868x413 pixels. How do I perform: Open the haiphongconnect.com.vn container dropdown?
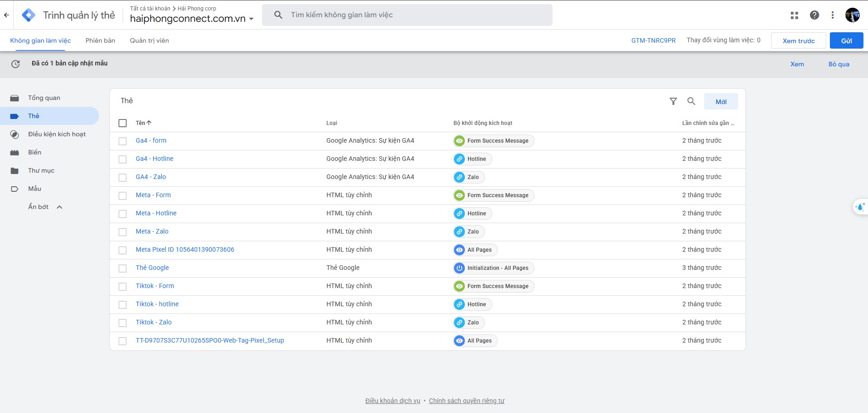click(192, 19)
